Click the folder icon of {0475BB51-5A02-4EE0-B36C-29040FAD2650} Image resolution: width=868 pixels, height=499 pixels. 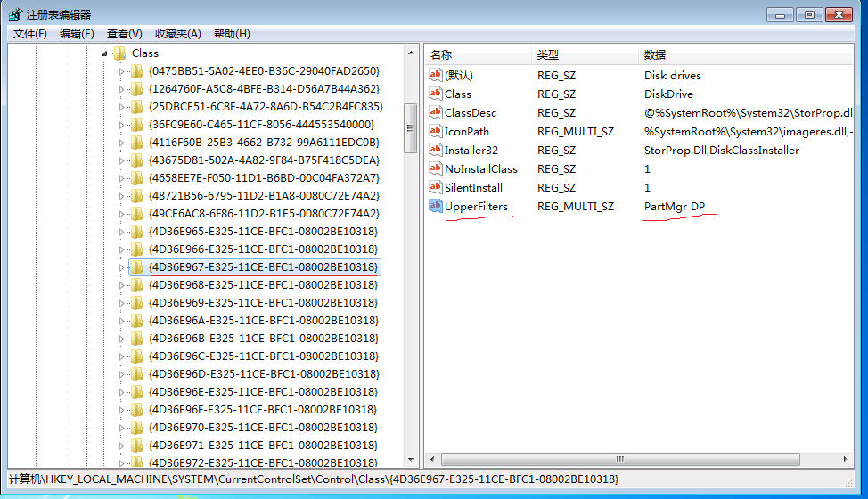136,71
